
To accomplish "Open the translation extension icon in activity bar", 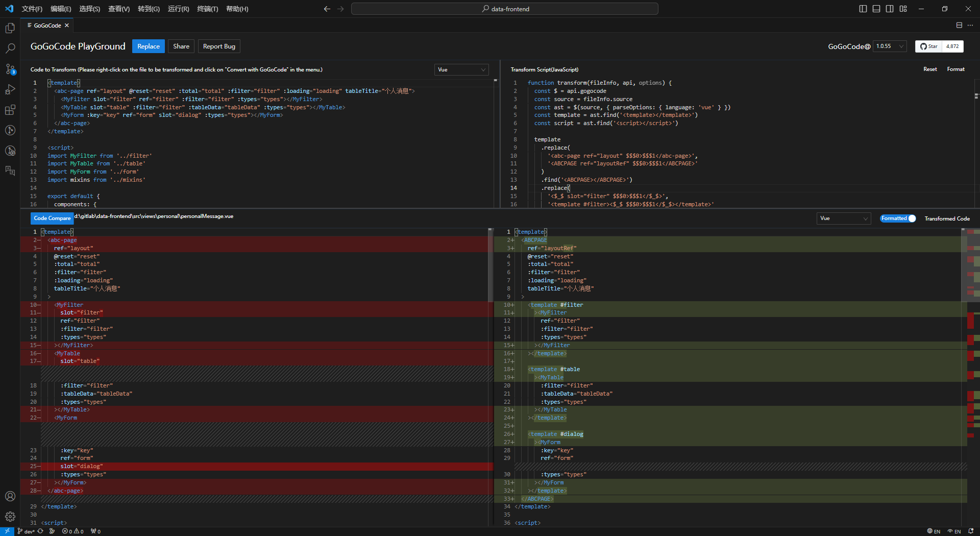I will pyautogui.click(x=10, y=170).
